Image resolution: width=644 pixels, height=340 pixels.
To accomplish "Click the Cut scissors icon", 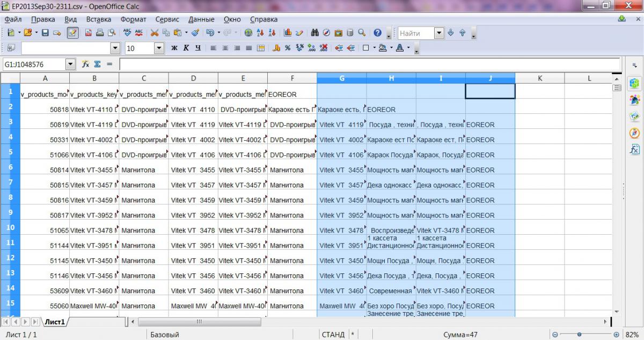I will [154, 33].
